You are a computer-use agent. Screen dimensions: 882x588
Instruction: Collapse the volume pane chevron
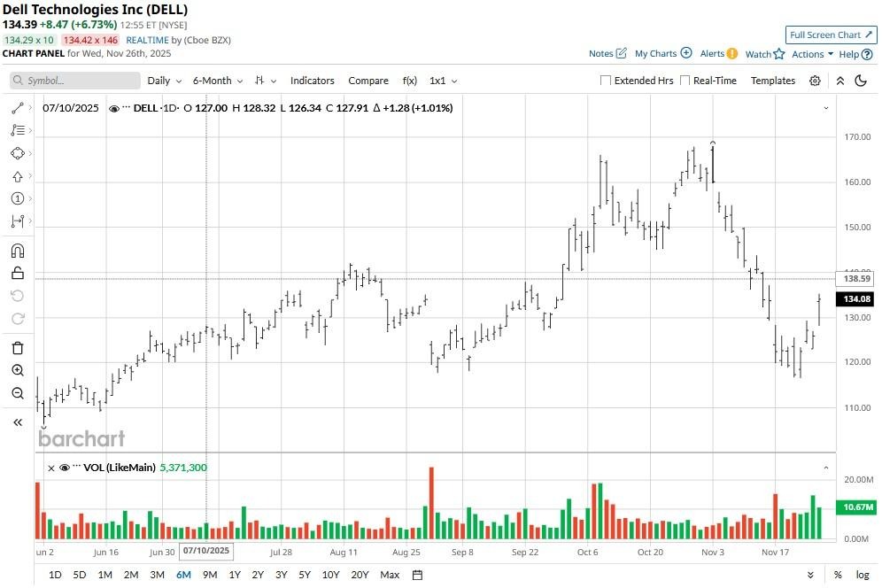[x=825, y=468]
